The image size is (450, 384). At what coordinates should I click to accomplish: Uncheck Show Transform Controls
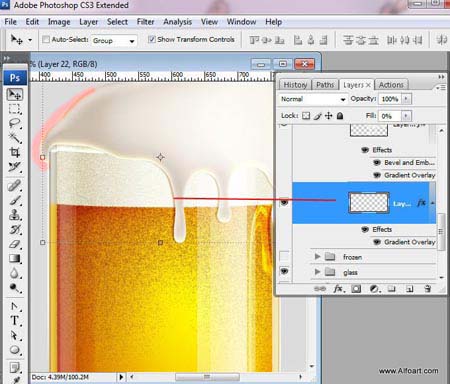pos(152,39)
